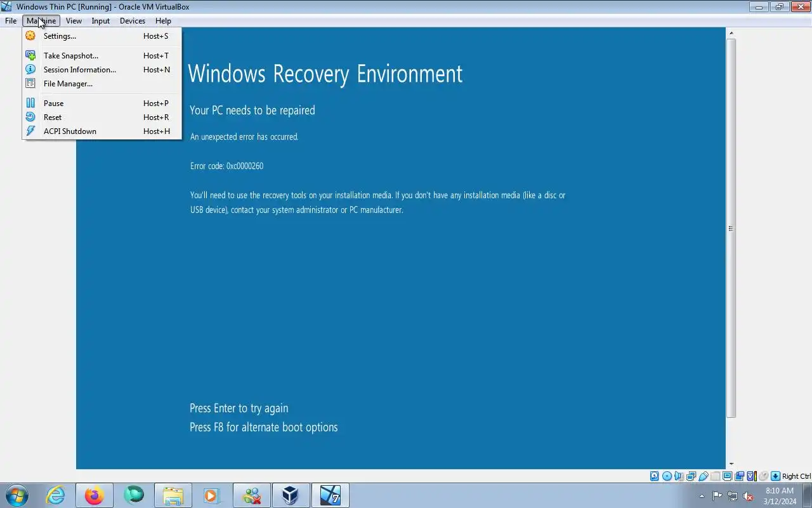The height and width of the screenshot is (508, 812).
Task: Click the network adapters status icon
Action: (691, 476)
